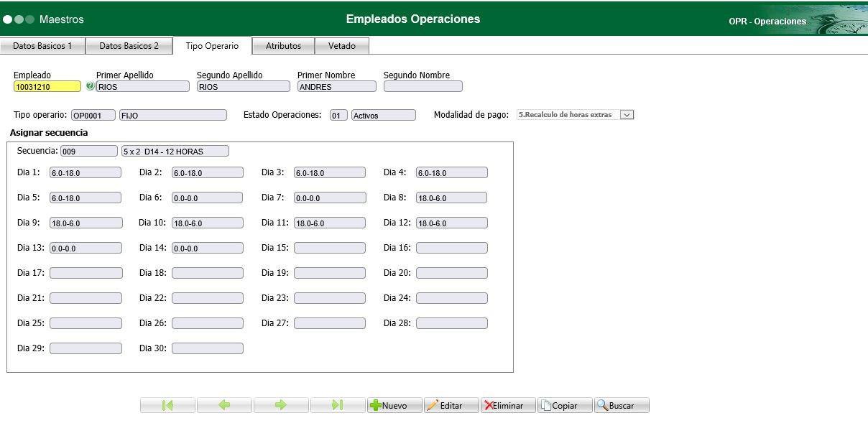Click the Dia 5 field

86,198
